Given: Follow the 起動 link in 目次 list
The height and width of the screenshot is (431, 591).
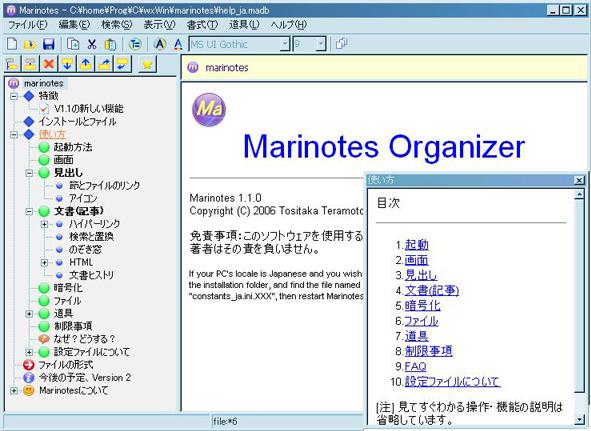Looking at the screenshot, I should point(416,245).
